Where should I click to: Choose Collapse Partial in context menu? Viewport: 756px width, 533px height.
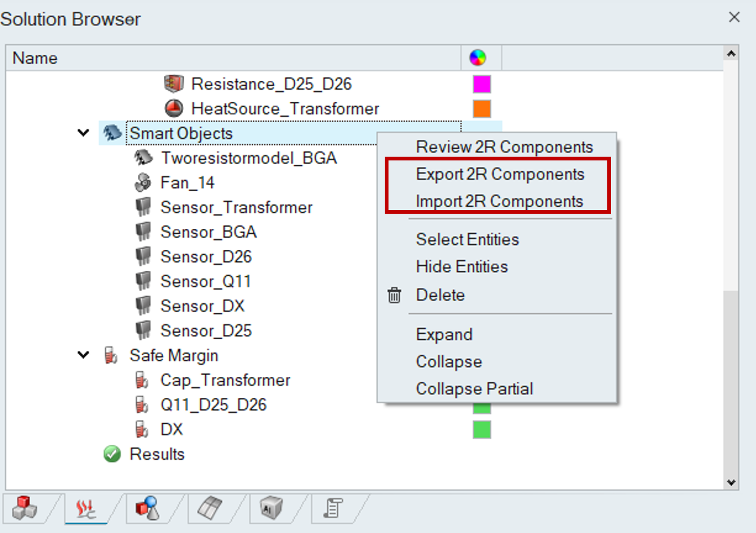coord(474,389)
